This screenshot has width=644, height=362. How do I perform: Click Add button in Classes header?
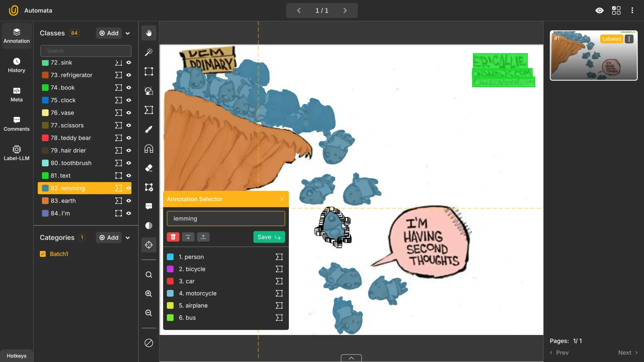coord(109,33)
